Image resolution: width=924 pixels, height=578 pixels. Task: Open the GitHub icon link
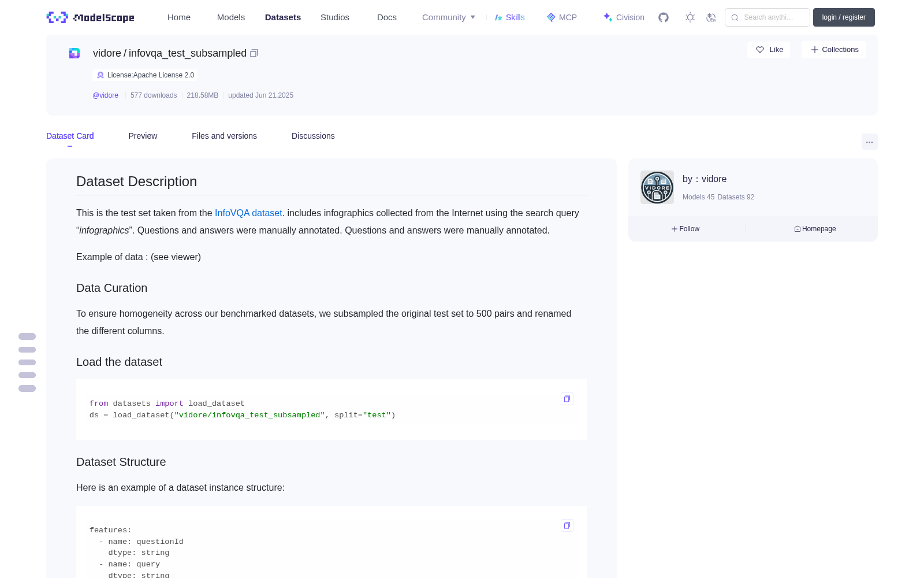click(664, 17)
